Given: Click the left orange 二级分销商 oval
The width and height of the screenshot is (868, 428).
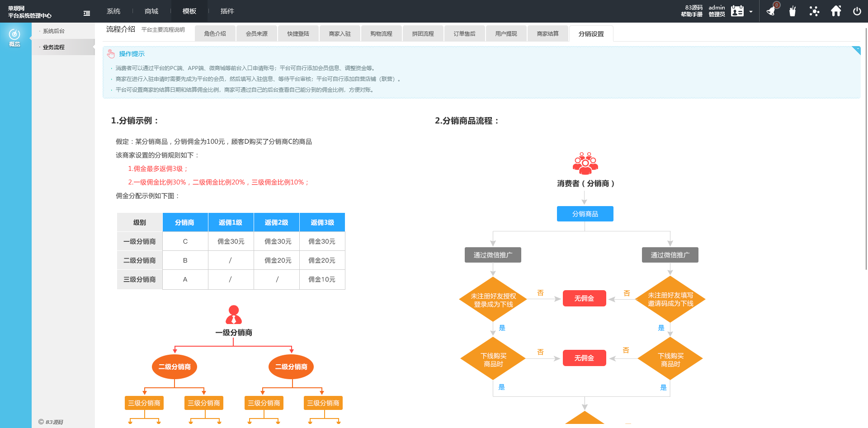Looking at the screenshot, I should click(175, 367).
